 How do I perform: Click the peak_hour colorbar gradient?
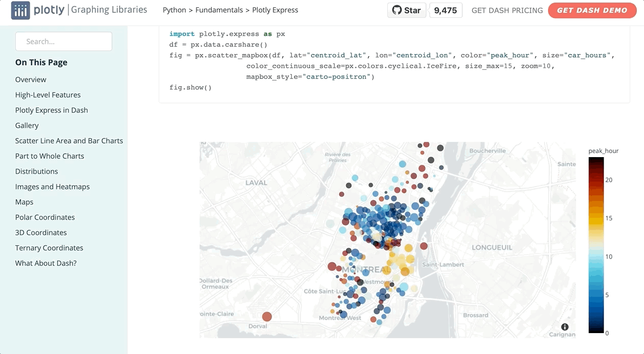pyautogui.click(x=596, y=245)
